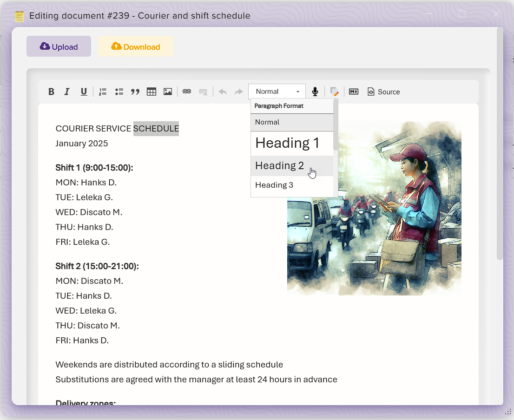The height and width of the screenshot is (420, 514).
Task: Click the highlighted word SCHEDULE
Action: 156,128
